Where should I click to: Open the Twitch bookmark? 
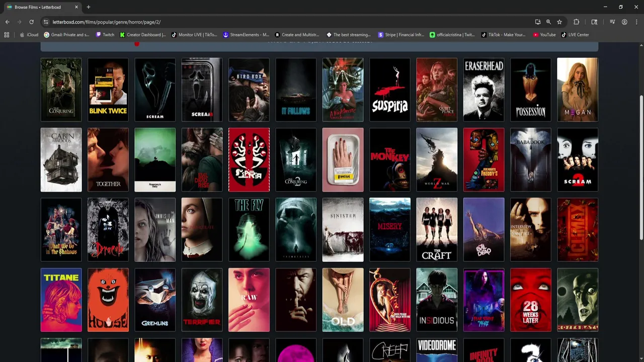(x=105, y=35)
